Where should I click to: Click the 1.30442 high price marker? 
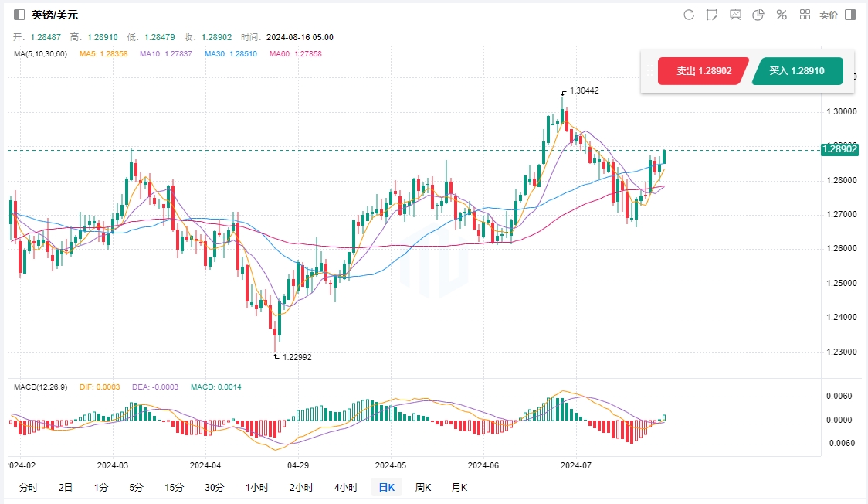coord(584,90)
